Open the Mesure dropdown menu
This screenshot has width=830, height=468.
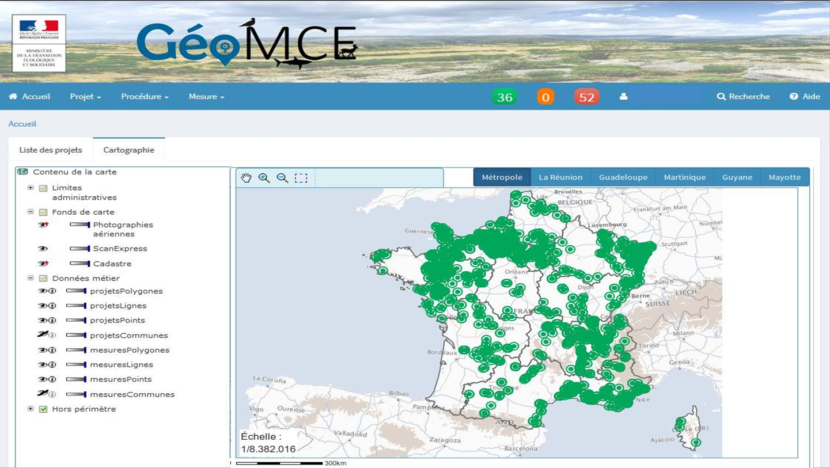click(x=206, y=96)
